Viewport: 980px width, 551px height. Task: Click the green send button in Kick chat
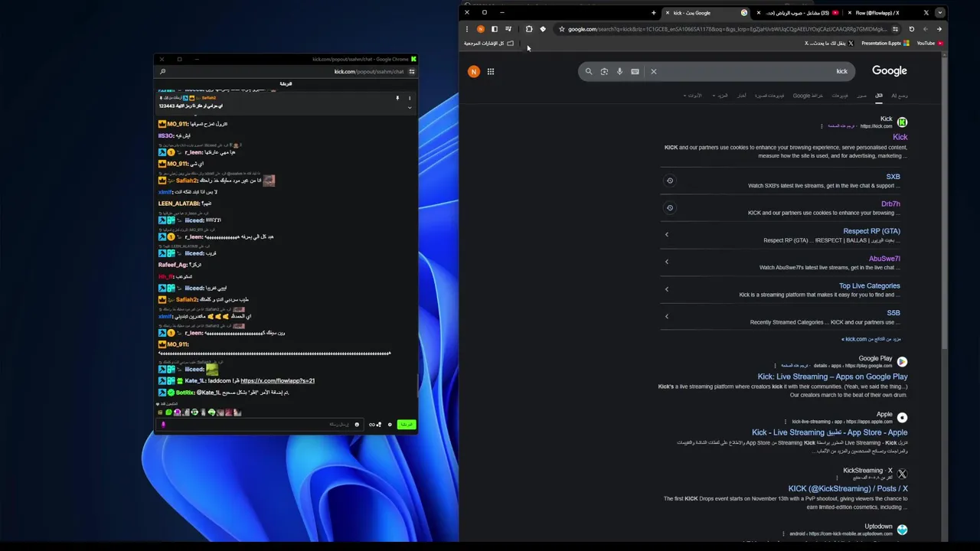point(407,425)
